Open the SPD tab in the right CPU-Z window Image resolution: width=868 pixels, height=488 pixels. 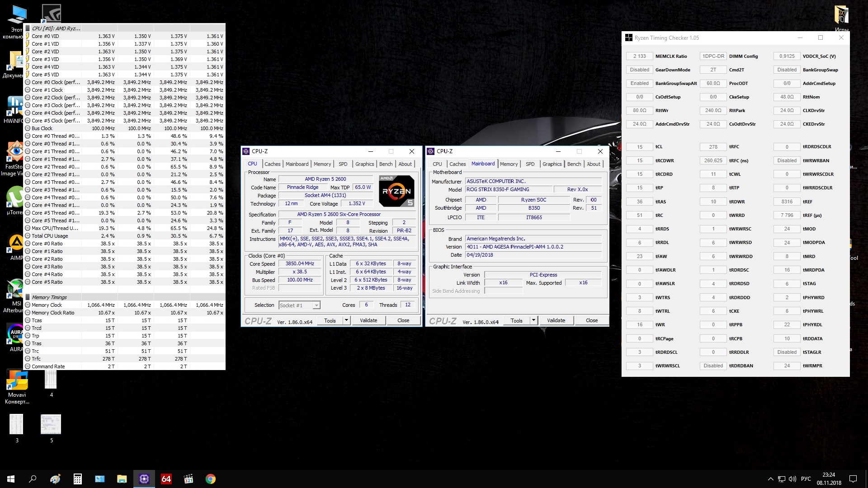click(x=530, y=164)
